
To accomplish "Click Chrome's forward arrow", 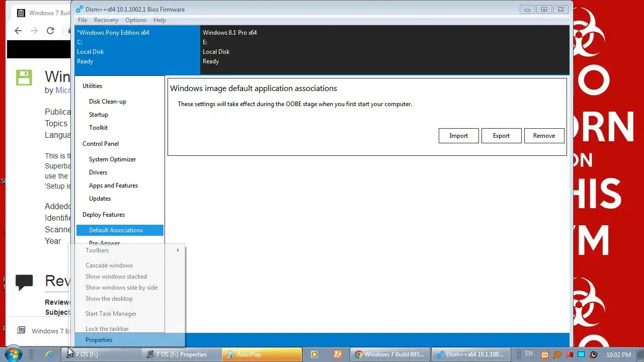I will point(34,31).
